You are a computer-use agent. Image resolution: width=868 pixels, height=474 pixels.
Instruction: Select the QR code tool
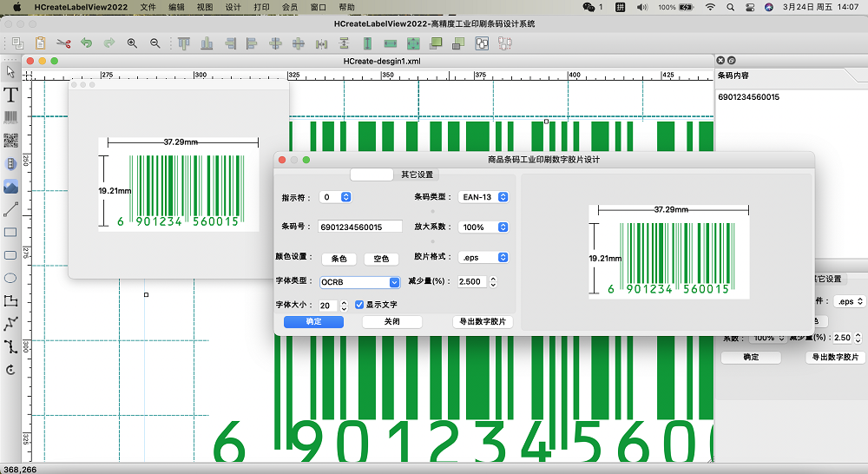click(10, 141)
